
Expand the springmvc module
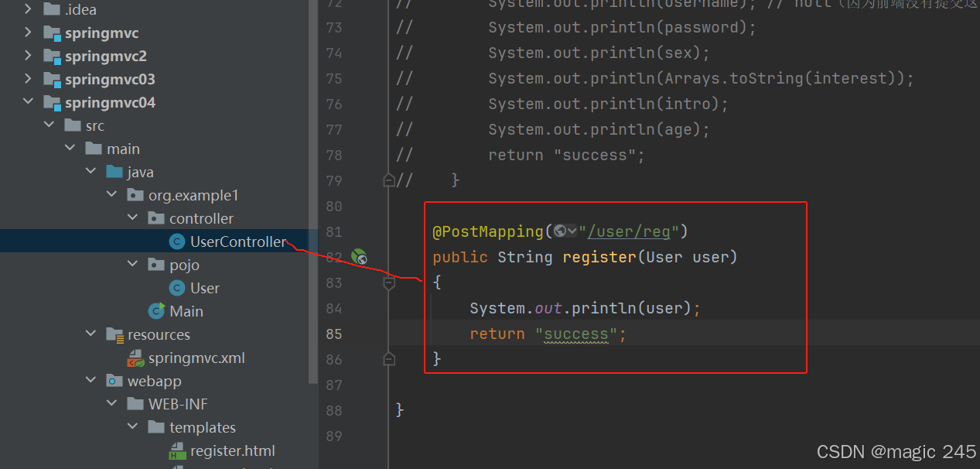29,33
